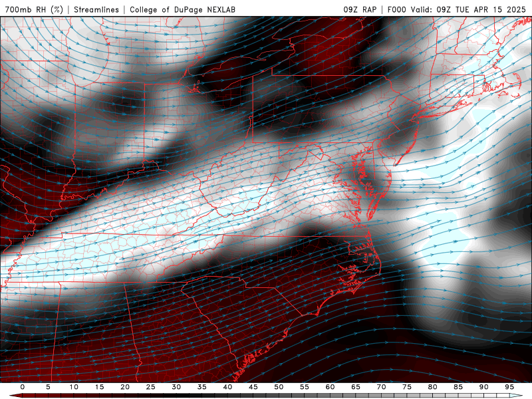532x399 pixels.
Task: Select the '20' value on the legend
Action: tap(125, 387)
